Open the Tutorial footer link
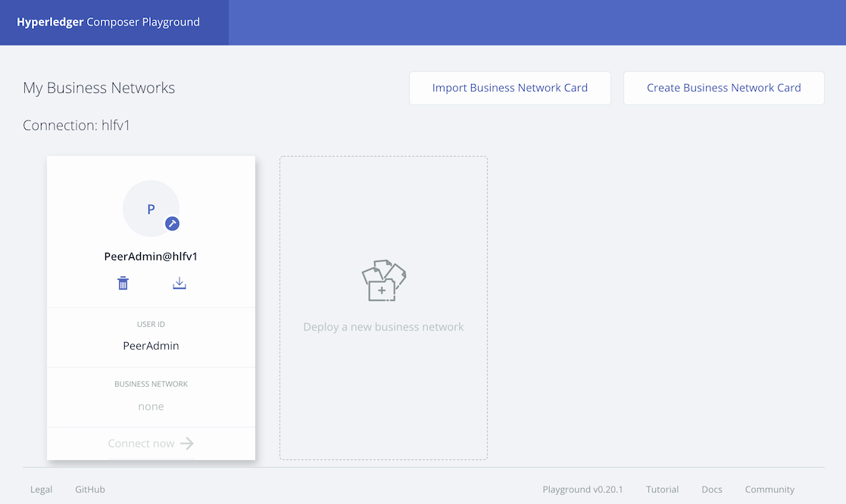This screenshot has width=846, height=504. tap(663, 490)
